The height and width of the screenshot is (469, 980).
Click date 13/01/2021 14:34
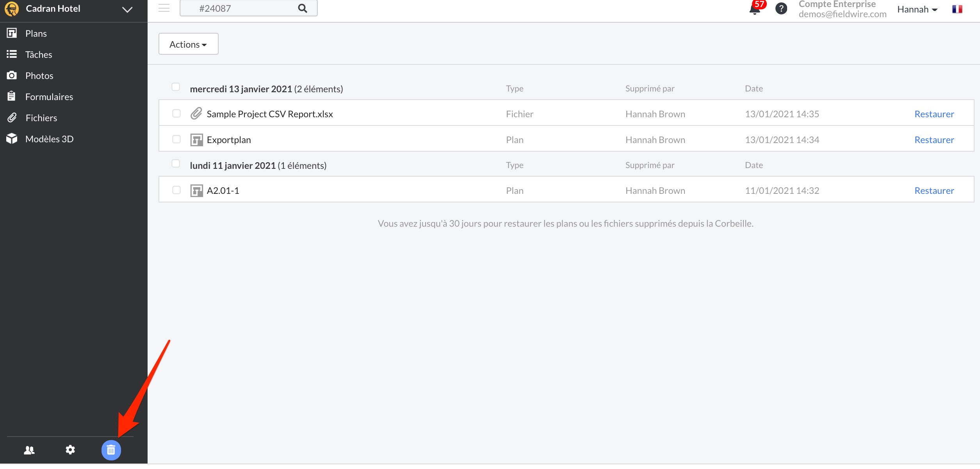[x=782, y=140]
